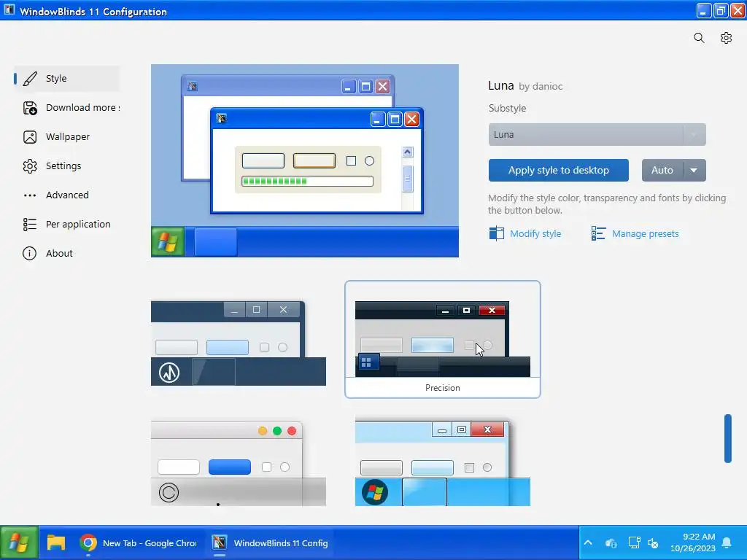Click the Luna style name text
The image size is (747, 560).
click(x=500, y=86)
